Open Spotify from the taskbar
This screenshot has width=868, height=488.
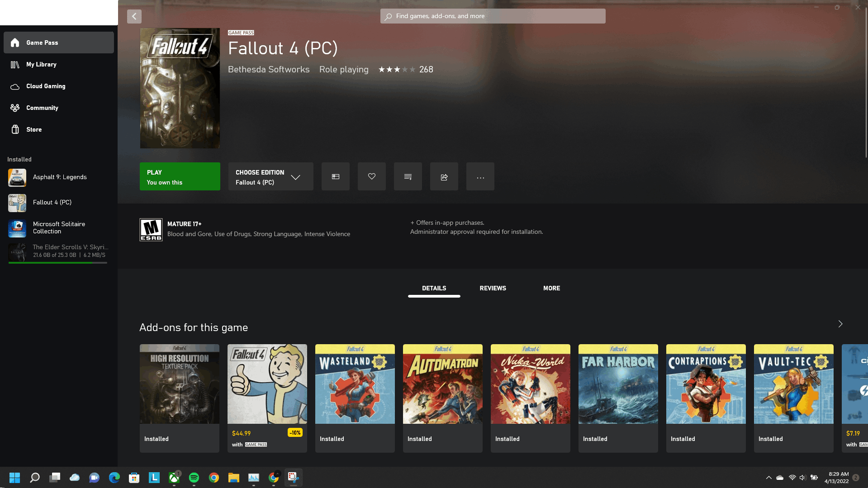(194, 478)
